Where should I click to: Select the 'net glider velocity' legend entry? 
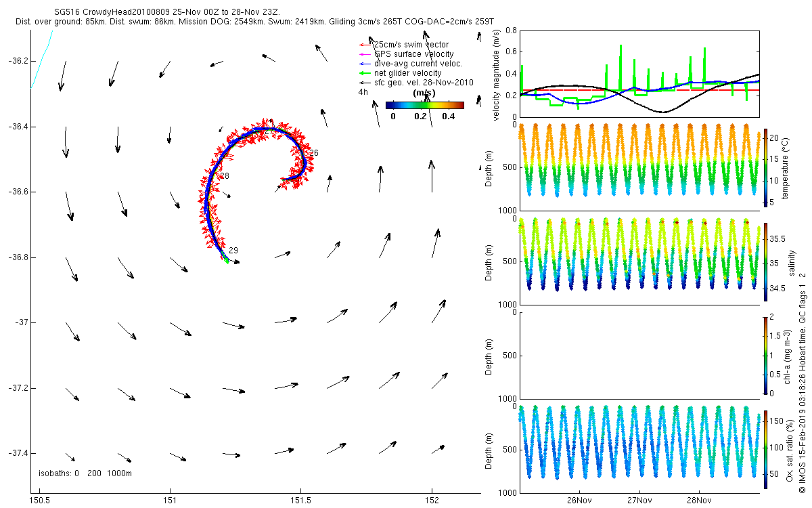tap(400, 73)
